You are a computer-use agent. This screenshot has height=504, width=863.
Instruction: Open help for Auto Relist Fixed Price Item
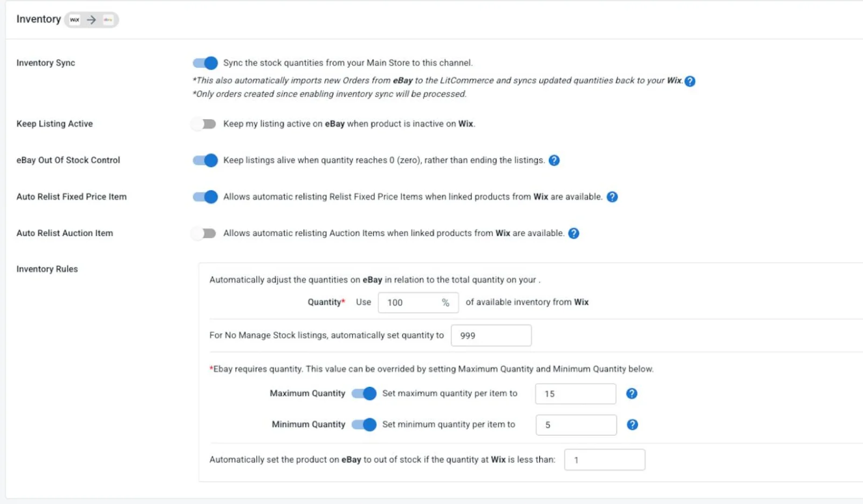tap(612, 197)
